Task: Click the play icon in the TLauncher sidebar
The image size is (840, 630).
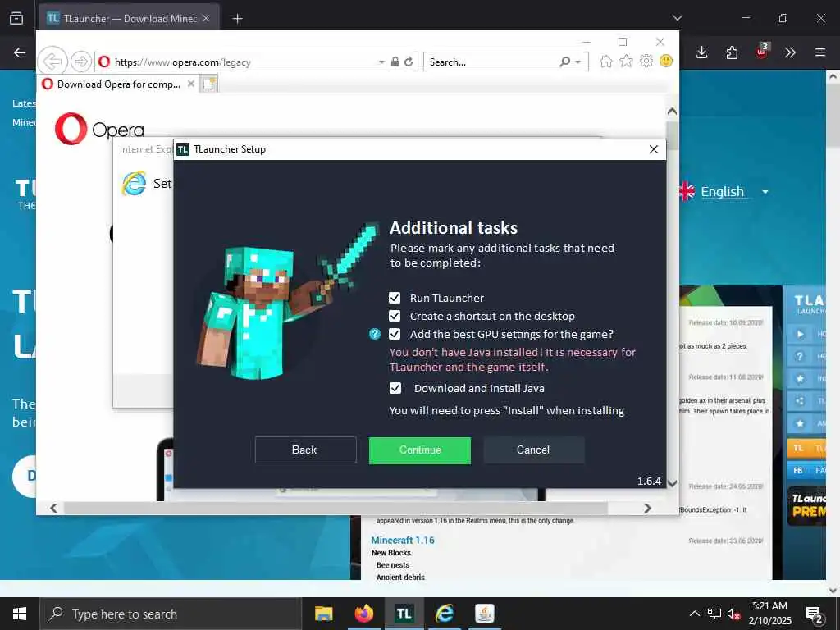Action: pos(800,335)
